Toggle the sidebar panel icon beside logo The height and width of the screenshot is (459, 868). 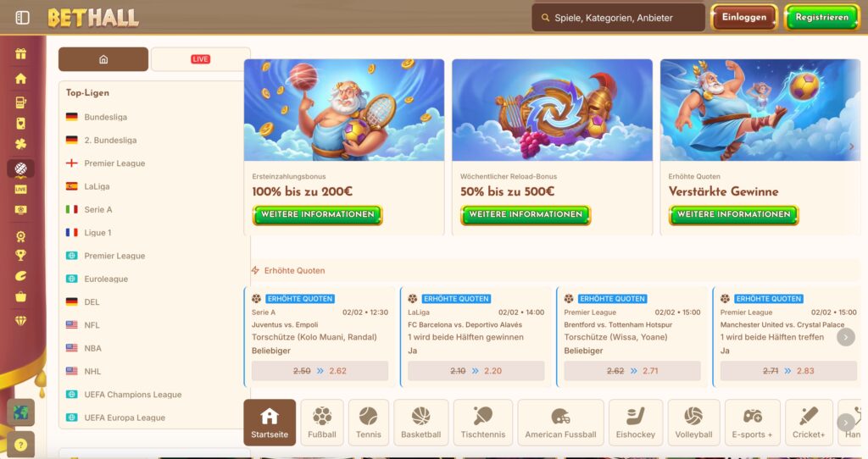coord(22,18)
